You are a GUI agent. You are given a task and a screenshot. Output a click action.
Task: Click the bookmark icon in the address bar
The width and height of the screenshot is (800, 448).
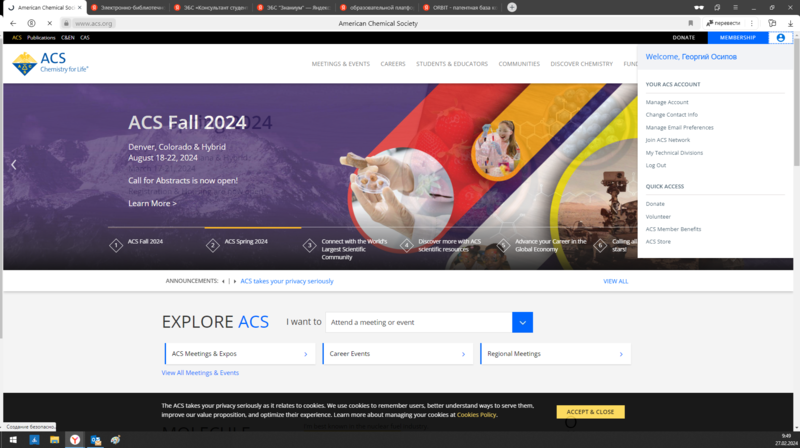691,23
